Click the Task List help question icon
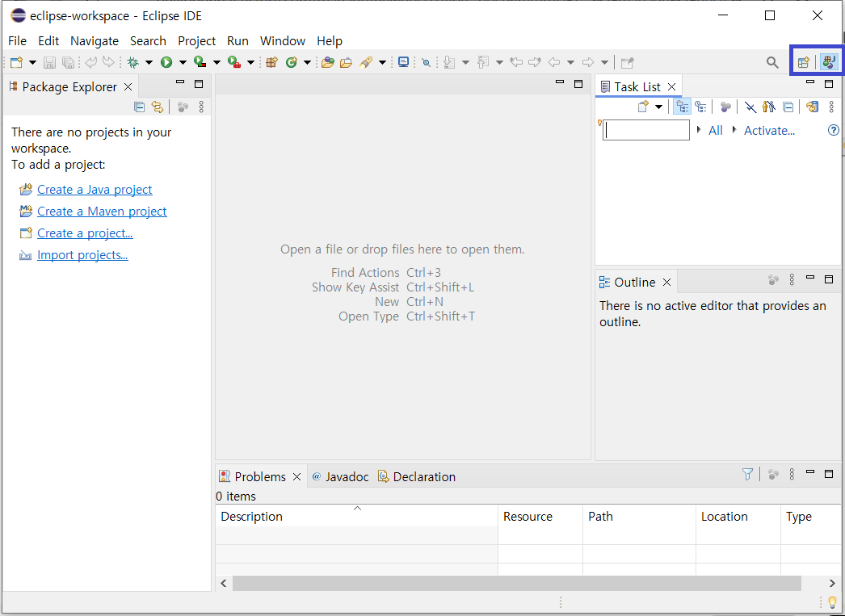The height and width of the screenshot is (616, 845). click(x=833, y=130)
